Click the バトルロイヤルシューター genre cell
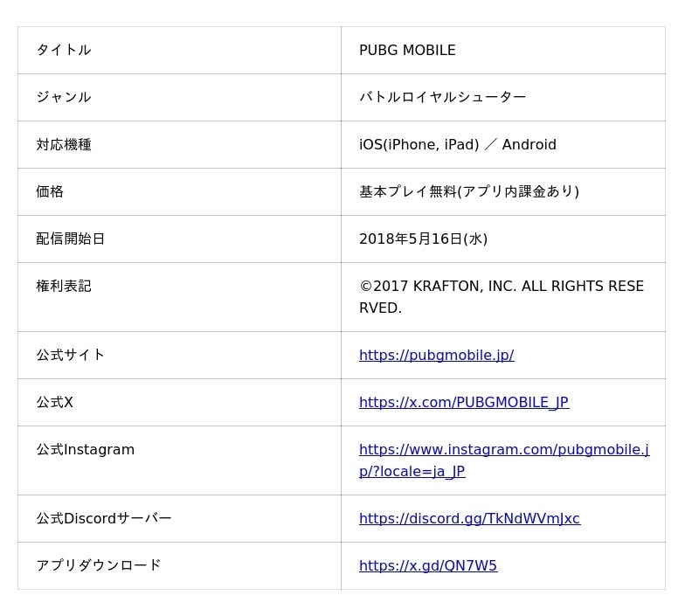 442,97
